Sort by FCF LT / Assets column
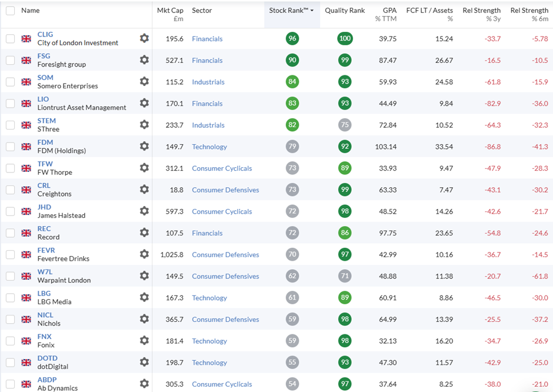553x392 pixels. 429,15
